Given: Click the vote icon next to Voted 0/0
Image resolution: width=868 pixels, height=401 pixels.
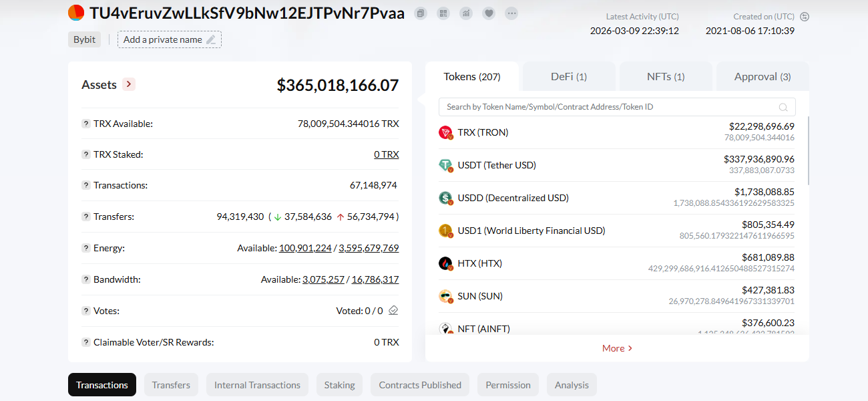Looking at the screenshot, I should tap(393, 311).
